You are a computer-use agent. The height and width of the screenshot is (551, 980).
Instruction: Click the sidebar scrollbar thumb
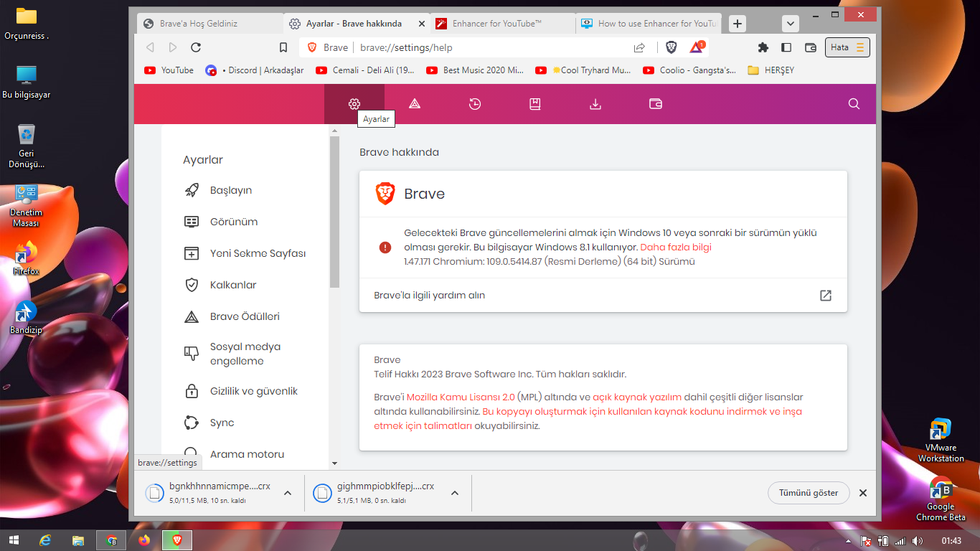pyautogui.click(x=334, y=212)
